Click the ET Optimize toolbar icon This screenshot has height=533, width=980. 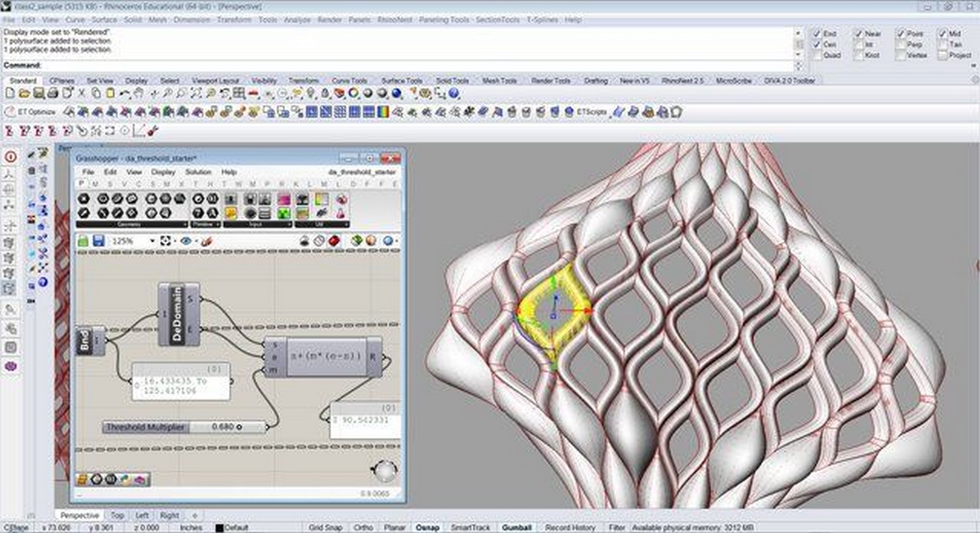[31, 112]
